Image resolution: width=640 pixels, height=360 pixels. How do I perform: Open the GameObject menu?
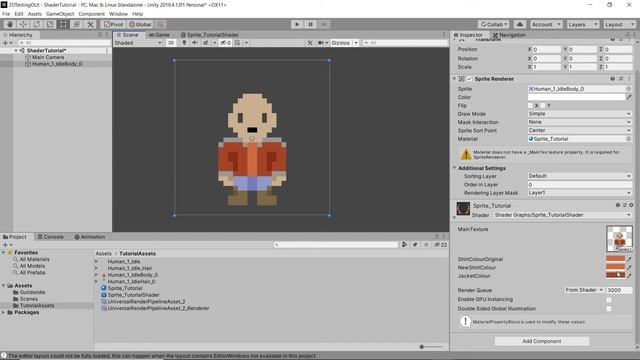(60, 14)
